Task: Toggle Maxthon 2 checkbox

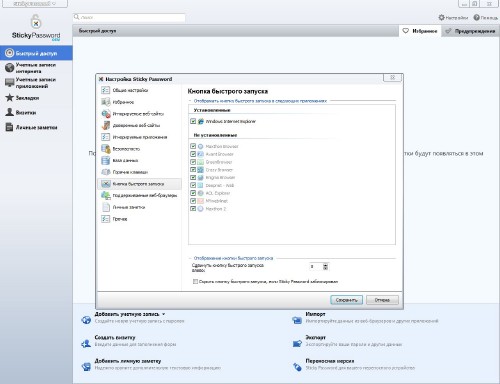Action: tap(193, 209)
